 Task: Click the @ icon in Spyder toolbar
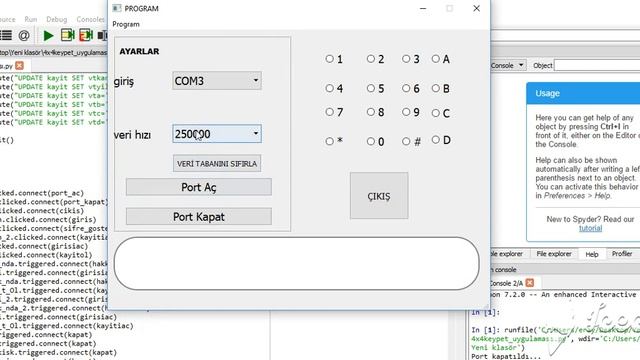pos(24,36)
